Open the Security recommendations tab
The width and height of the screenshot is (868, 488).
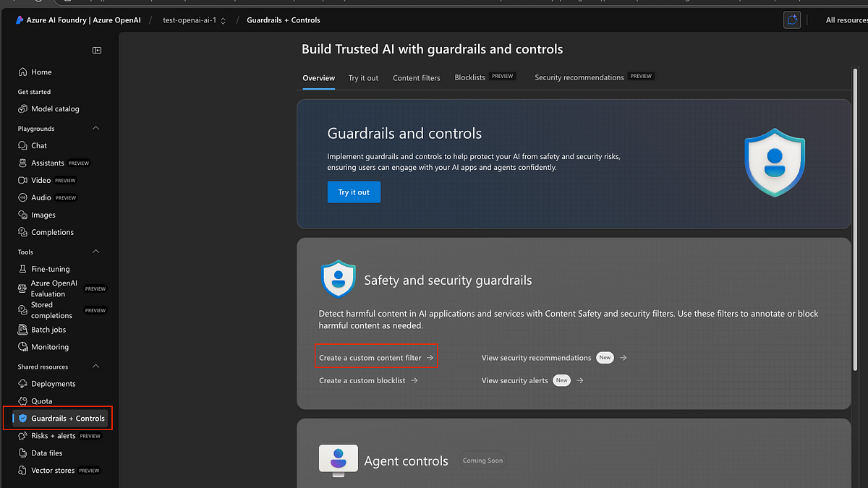tap(595, 77)
